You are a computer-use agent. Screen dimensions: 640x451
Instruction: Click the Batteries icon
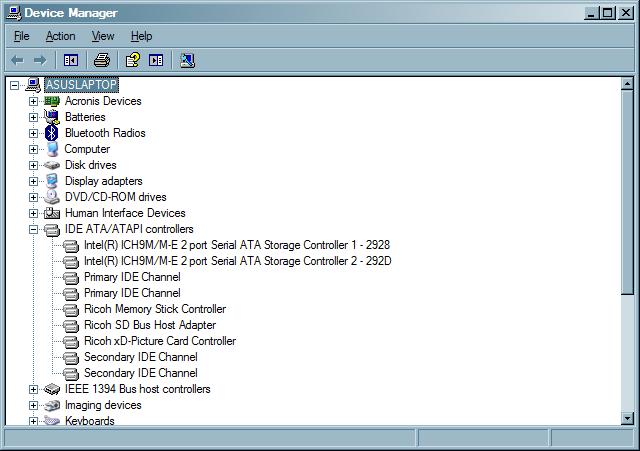point(52,117)
